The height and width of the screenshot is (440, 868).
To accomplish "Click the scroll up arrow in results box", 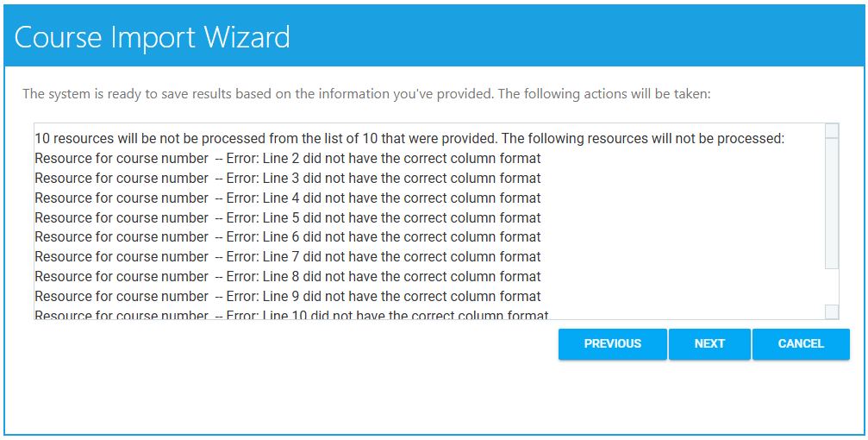I will 832,130.
